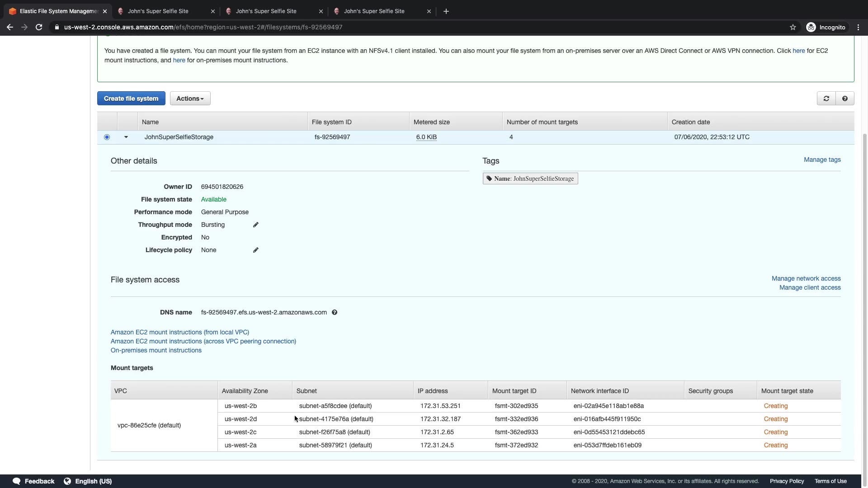This screenshot has height=488, width=868.
Task: Open Manage network access link
Action: click(x=806, y=278)
